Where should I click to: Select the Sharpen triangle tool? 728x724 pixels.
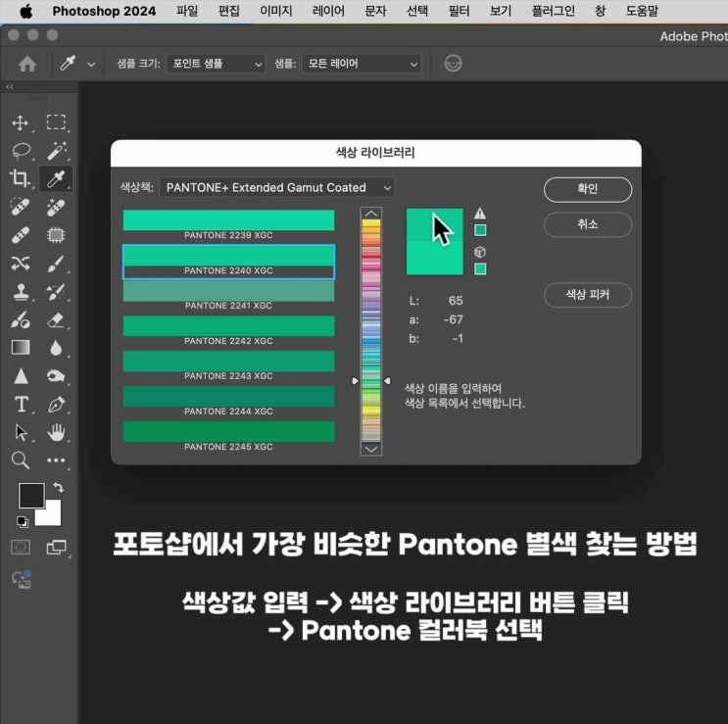[21, 376]
